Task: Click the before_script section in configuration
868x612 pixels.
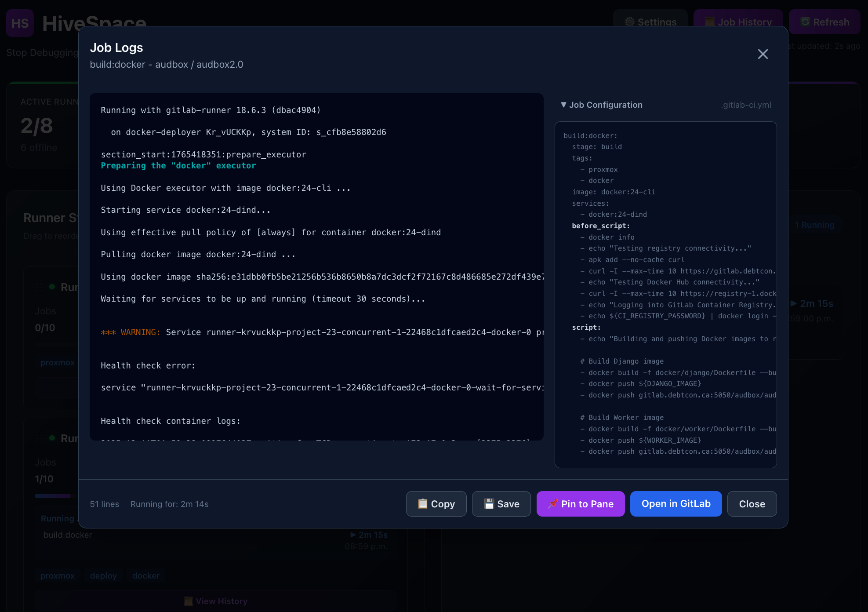Action: (600, 226)
